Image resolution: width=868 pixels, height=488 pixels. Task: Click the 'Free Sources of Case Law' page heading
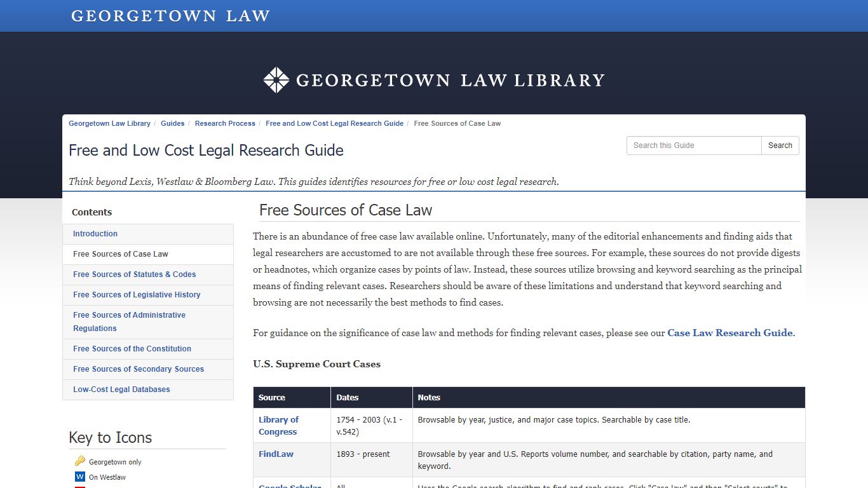pyautogui.click(x=346, y=210)
